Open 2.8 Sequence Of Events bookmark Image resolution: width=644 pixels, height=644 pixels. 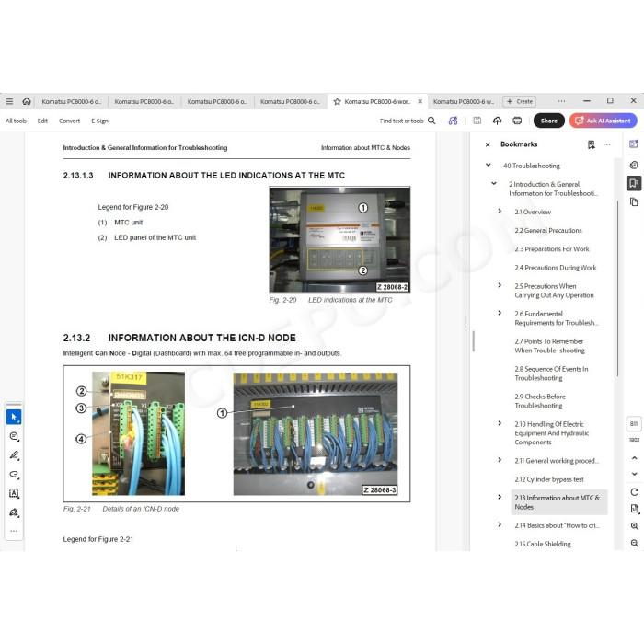click(551, 374)
